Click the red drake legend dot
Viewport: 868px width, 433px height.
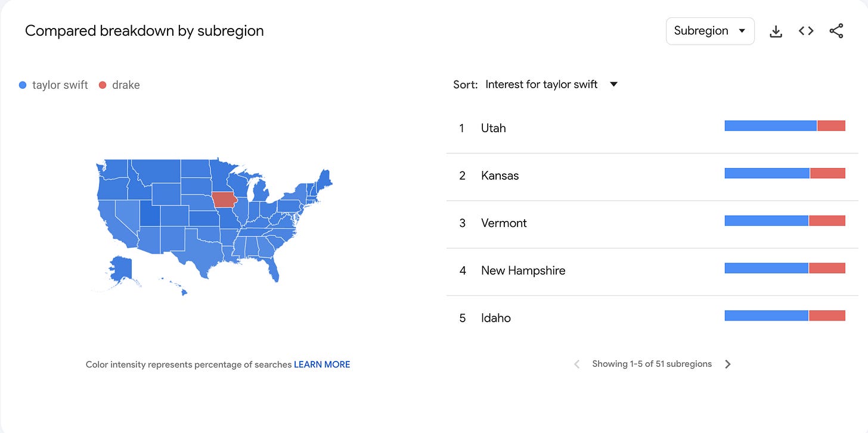102,85
